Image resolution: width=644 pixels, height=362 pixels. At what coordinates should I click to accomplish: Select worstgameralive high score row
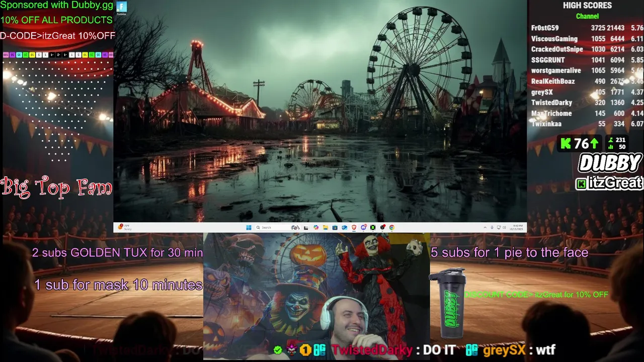click(587, 70)
